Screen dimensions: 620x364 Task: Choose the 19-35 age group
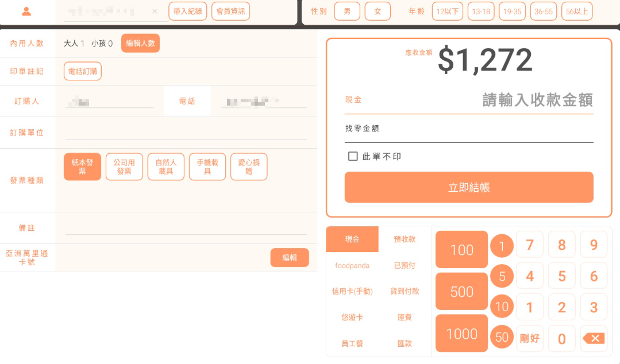(512, 11)
